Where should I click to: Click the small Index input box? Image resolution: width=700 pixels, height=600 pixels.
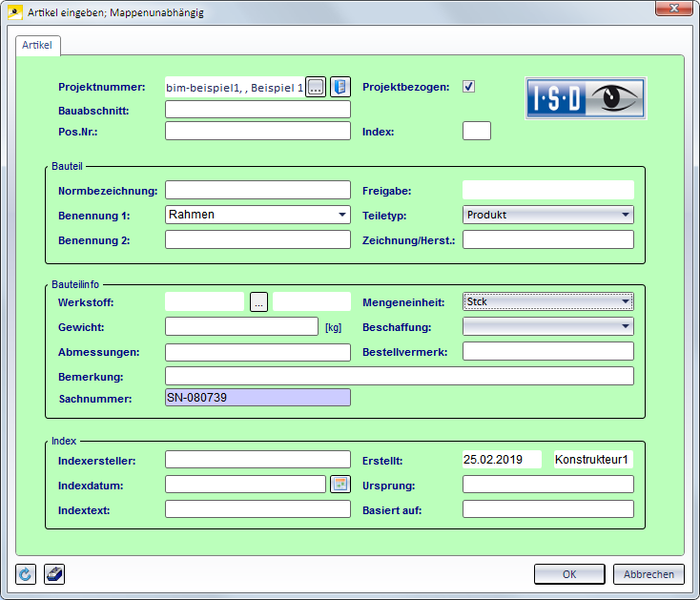point(476,132)
